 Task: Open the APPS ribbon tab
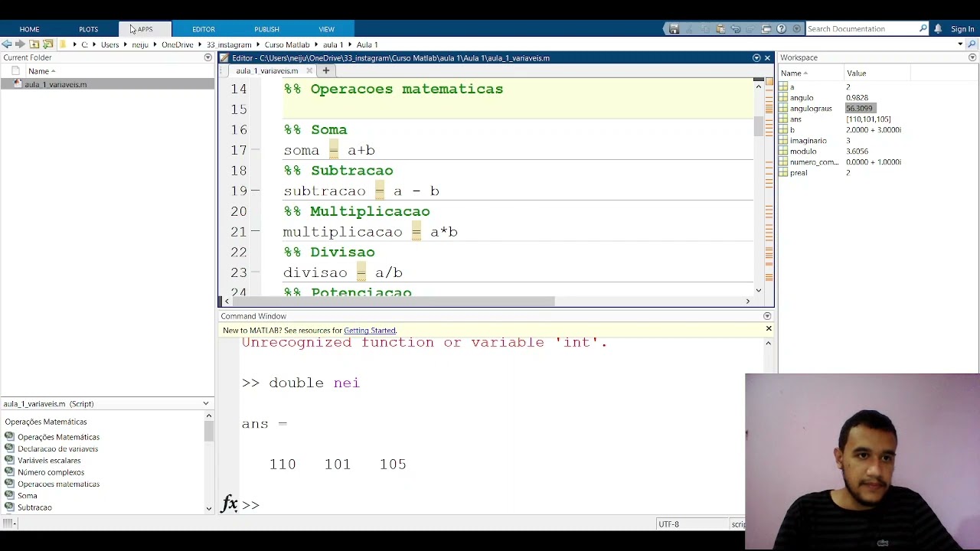point(145,29)
